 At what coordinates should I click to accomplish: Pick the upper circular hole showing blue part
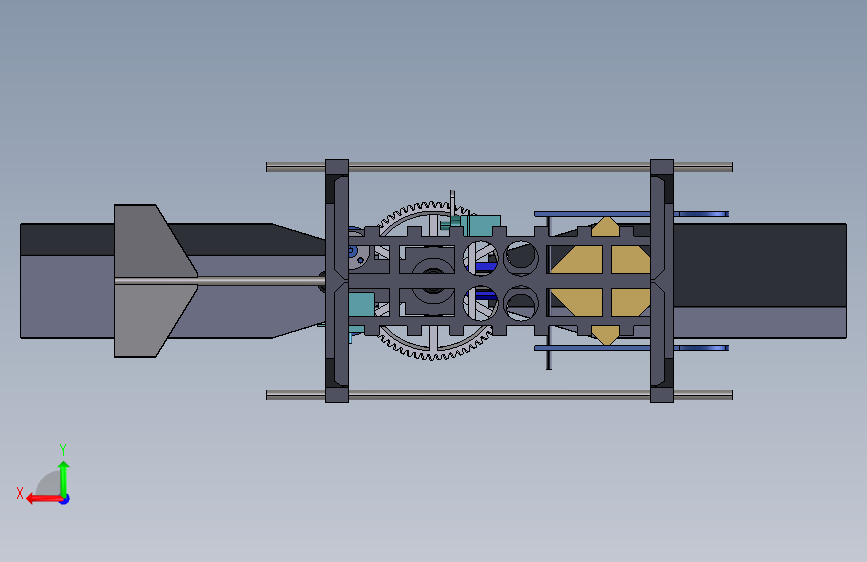point(480,258)
